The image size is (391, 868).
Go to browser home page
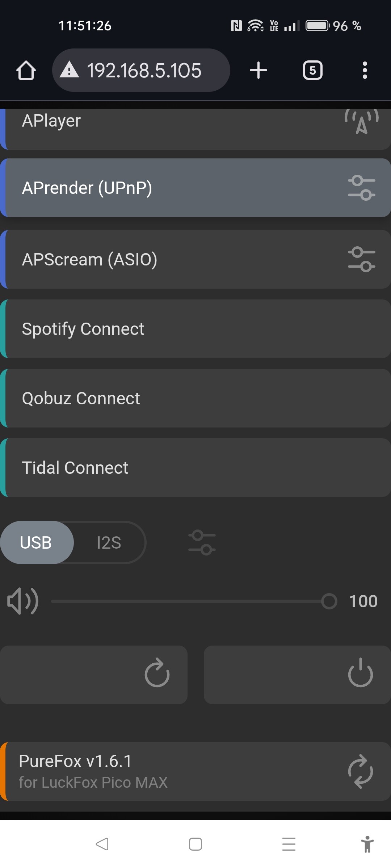coord(26,70)
